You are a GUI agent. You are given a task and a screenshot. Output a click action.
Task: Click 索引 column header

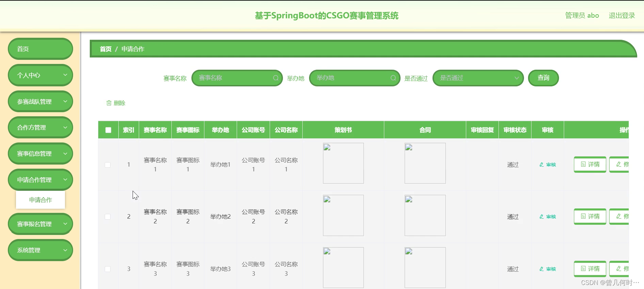129,130
